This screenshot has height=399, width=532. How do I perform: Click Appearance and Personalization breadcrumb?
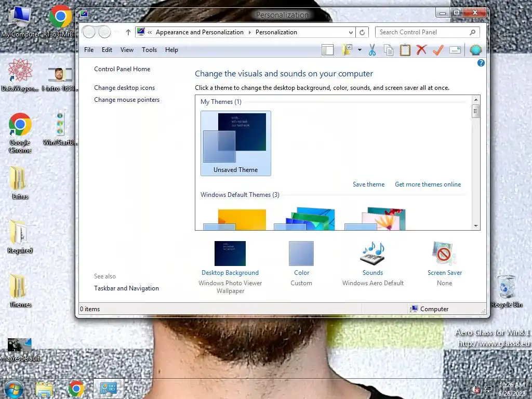coord(199,32)
